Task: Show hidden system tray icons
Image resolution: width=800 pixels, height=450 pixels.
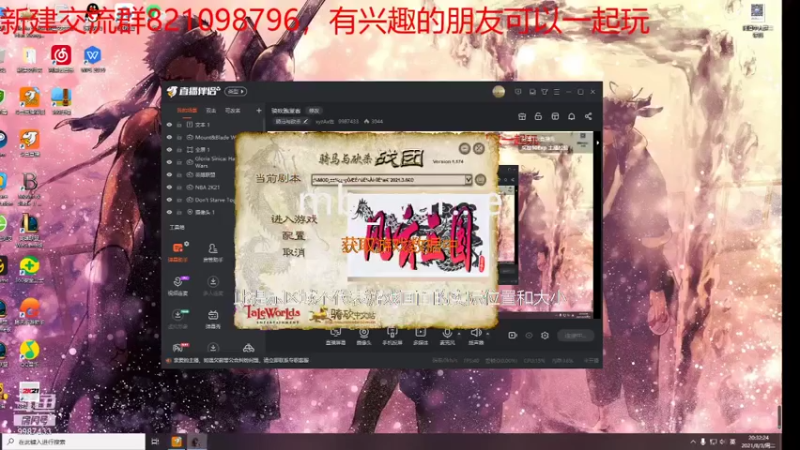Action: point(693,442)
